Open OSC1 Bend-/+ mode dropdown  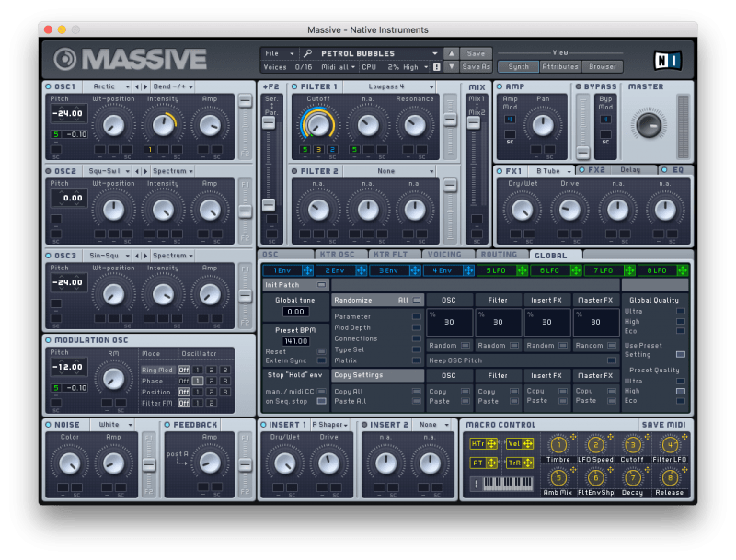(x=173, y=86)
